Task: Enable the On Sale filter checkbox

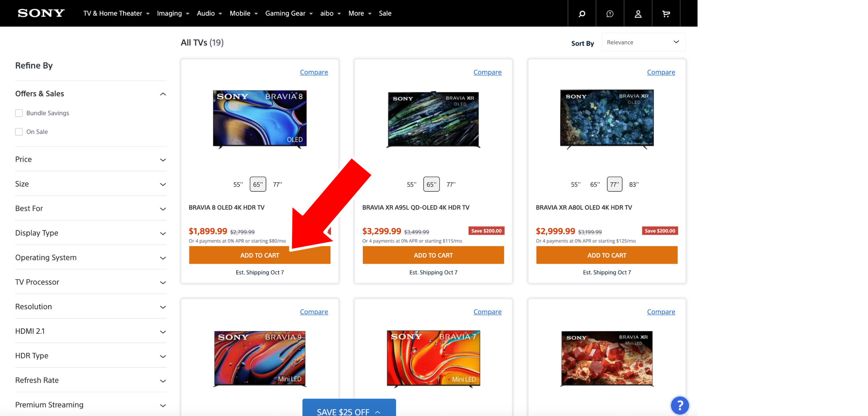Action: tap(19, 132)
